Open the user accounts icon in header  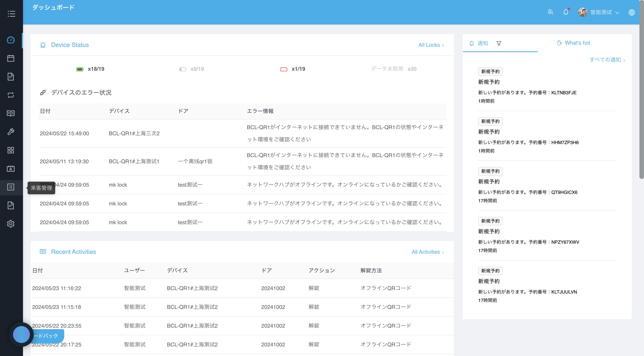550,12
